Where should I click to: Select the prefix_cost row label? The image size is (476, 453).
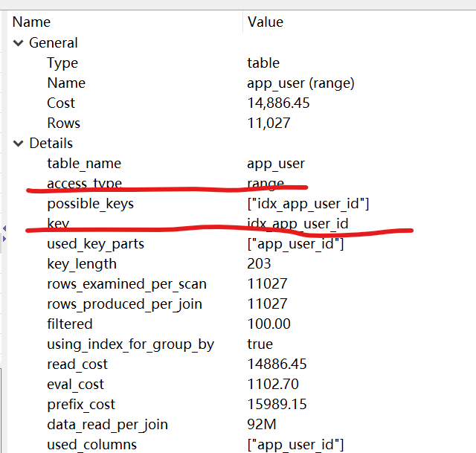(x=81, y=405)
